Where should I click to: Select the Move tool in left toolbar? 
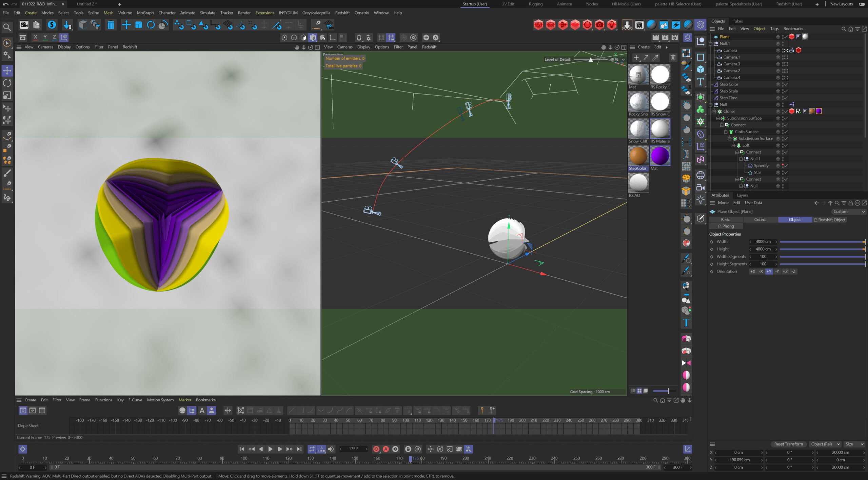7,71
